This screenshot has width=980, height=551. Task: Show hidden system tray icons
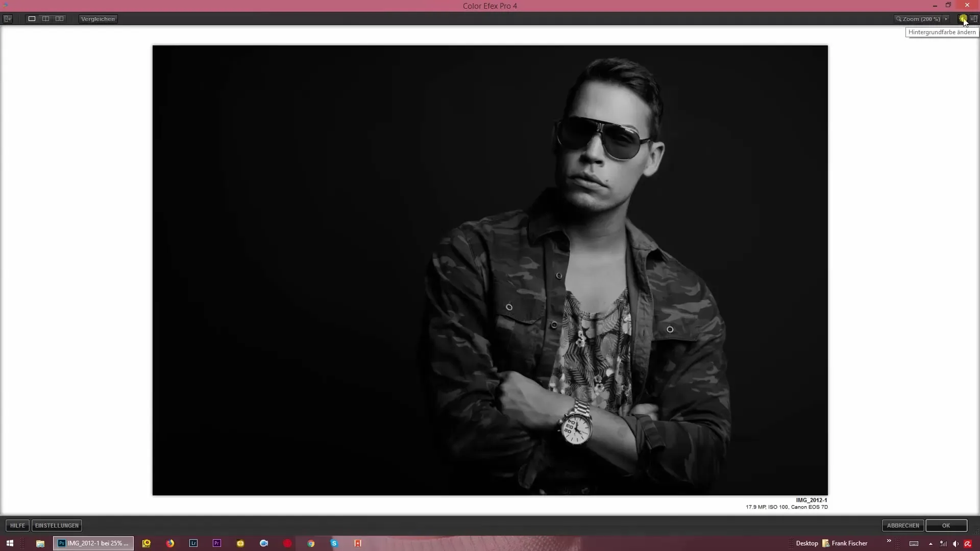click(x=930, y=544)
